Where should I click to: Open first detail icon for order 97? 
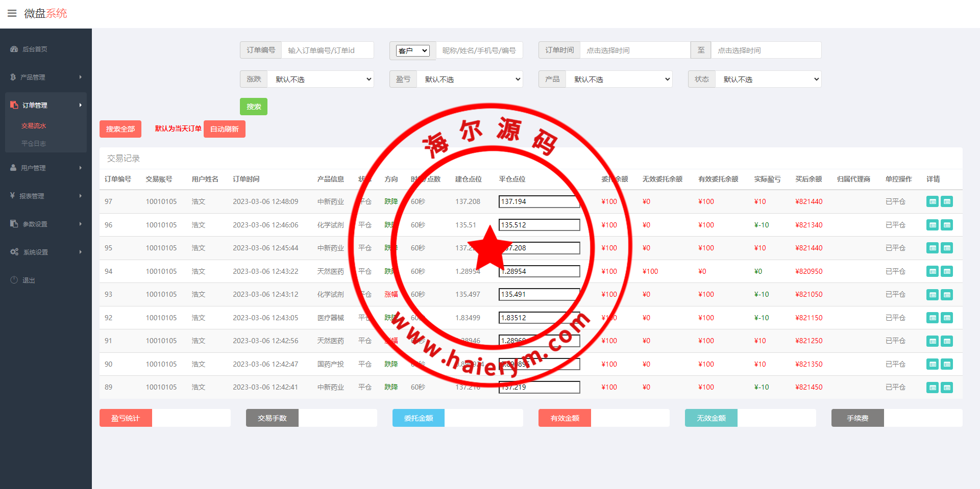(932, 202)
